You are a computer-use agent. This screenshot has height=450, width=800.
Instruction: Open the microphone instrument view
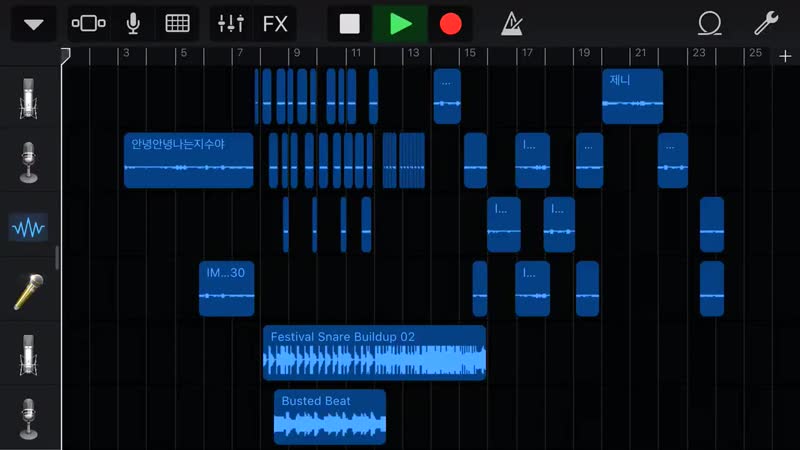coord(133,24)
